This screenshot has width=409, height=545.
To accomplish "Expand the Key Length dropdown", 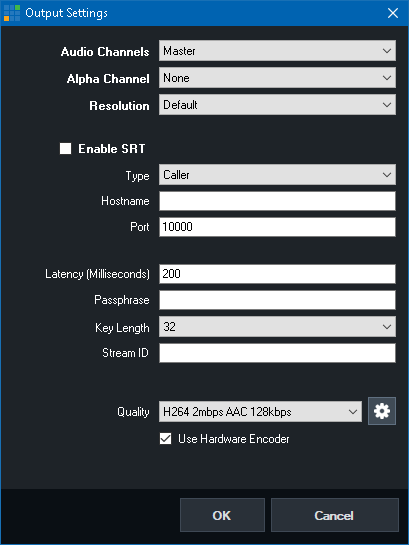I will (x=277, y=327).
